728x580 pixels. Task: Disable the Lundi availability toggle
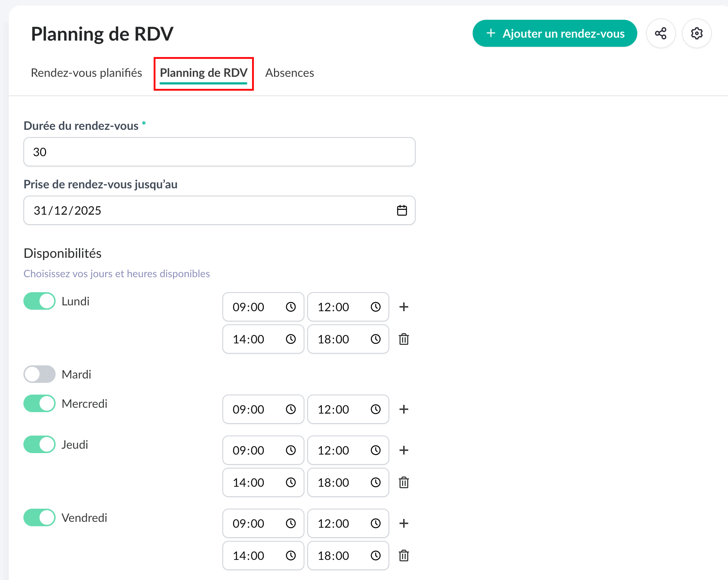click(40, 301)
